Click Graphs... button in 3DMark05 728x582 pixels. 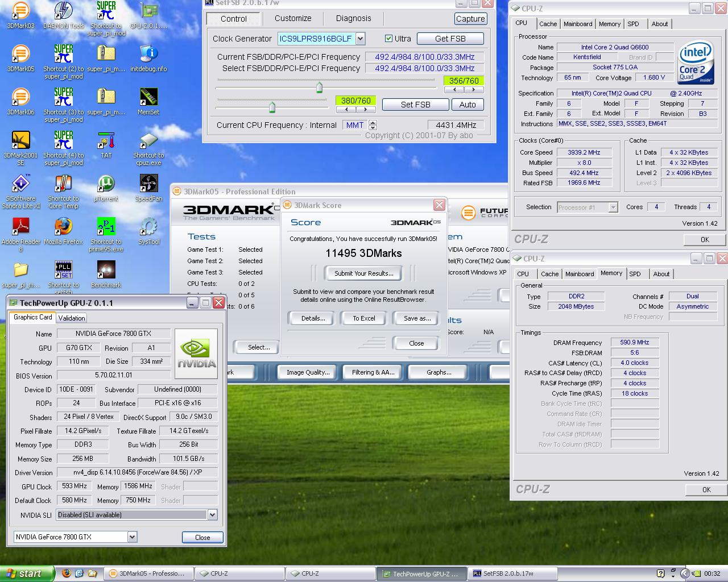tap(439, 372)
